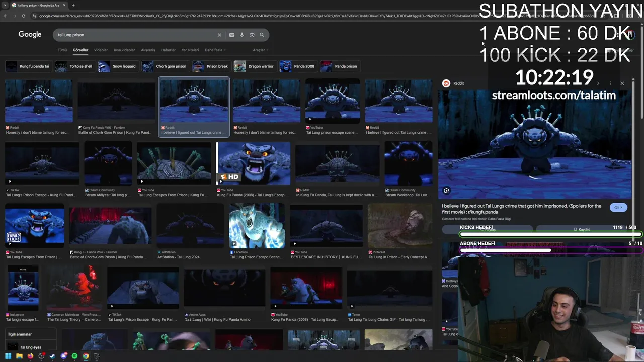
Task: Open the Kısa videolar tab
Action: pyautogui.click(x=124, y=50)
